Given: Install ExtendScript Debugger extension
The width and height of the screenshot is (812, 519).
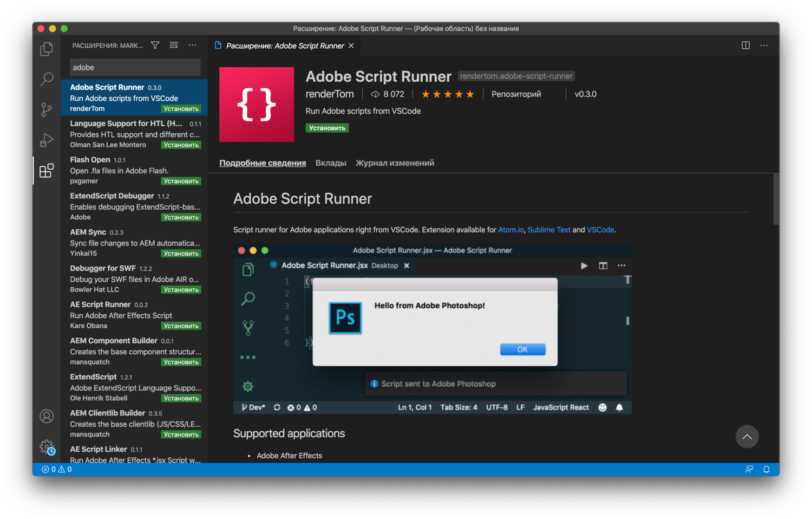Looking at the screenshot, I should click(x=181, y=217).
